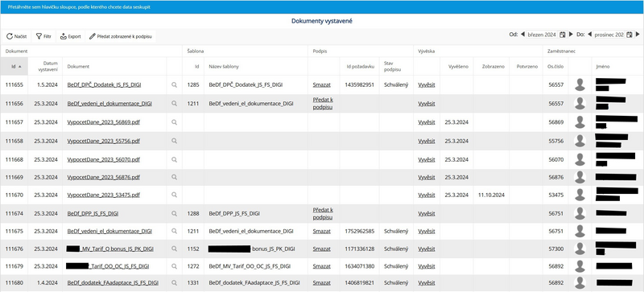Image resolution: width=644 pixels, height=292 pixels.
Task: Preview document in row 111680 with magnifier
Action: coord(174,283)
